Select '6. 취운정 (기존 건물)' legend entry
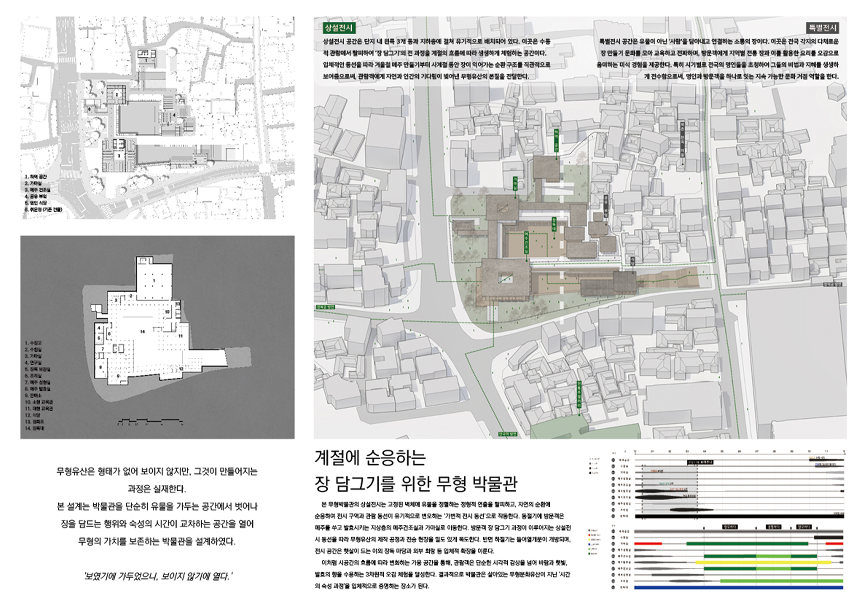The width and height of the screenshot is (868, 606). click(x=43, y=210)
